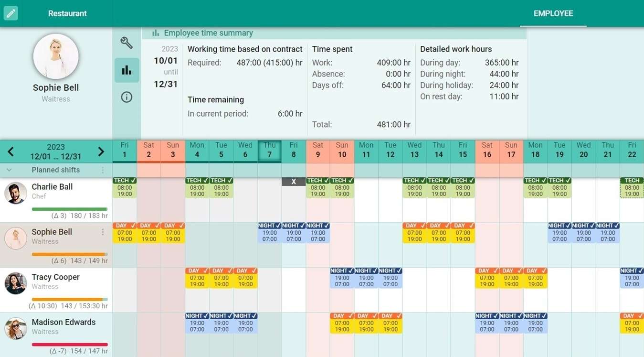Select the Fri 1 day column header
This screenshot has width=644, height=357.
point(125,150)
